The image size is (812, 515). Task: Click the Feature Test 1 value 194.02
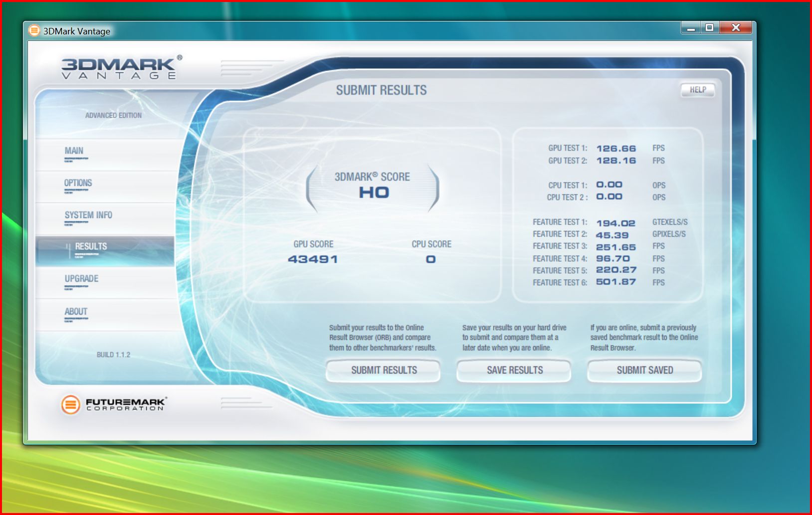[616, 223]
